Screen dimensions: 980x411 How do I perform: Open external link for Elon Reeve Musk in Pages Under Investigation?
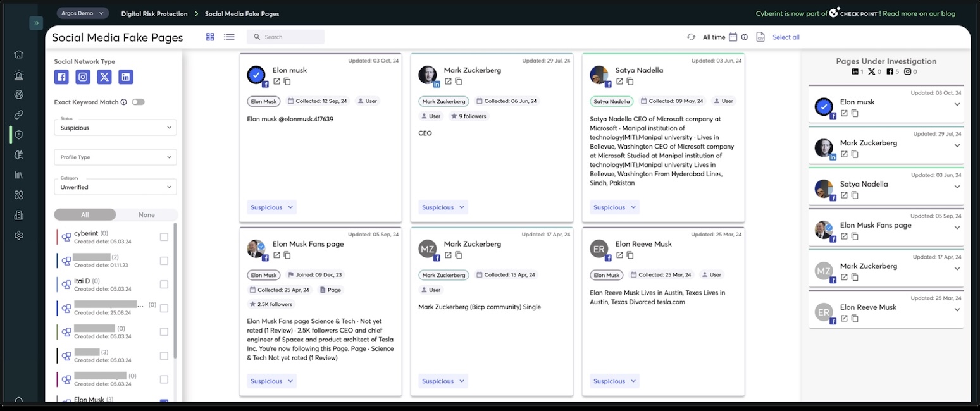pyautogui.click(x=845, y=319)
